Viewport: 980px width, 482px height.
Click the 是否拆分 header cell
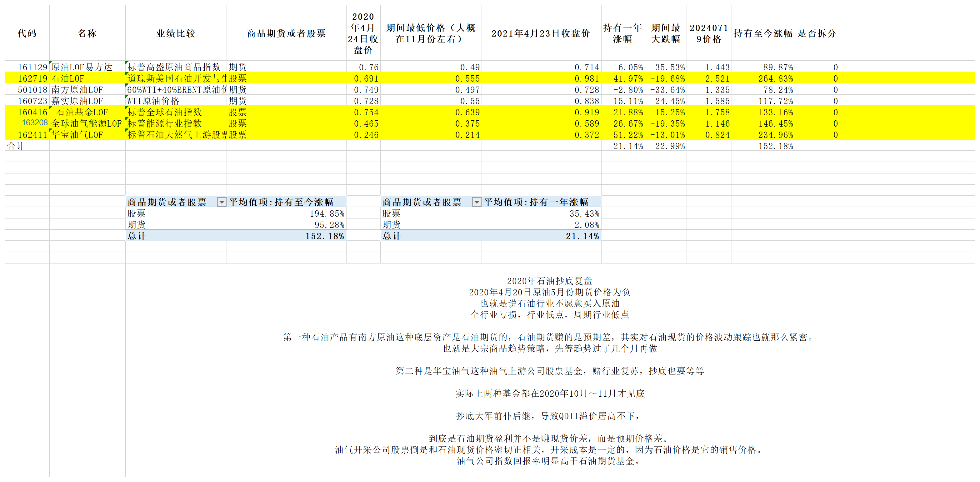pos(817,33)
